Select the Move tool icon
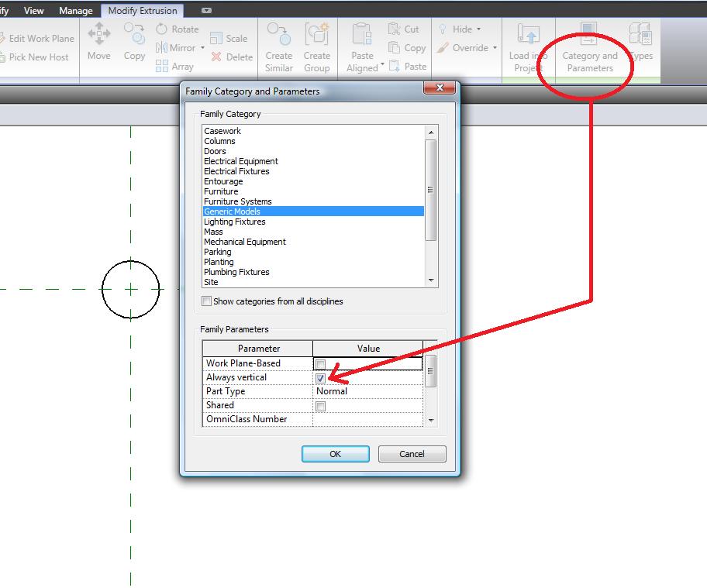707x588 pixels. pos(98,34)
